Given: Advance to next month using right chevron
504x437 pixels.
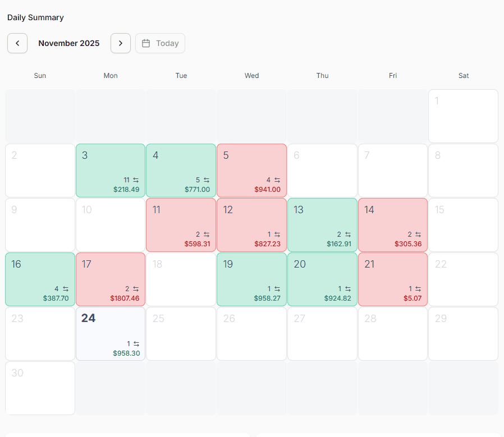Looking at the screenshot, I should coord(121,43).
